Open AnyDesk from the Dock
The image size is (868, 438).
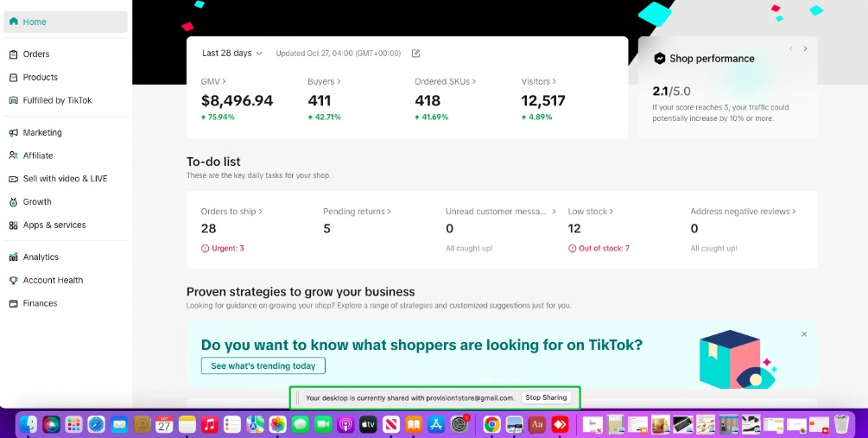pyautogui.click(x=560, y=425)
